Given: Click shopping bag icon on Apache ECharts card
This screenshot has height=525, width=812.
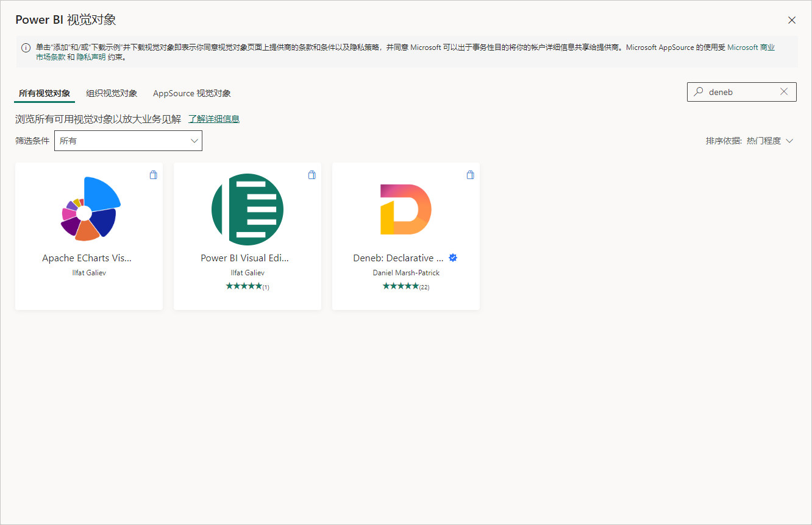Looking at the screenshot, I should [x=153, y=175].
